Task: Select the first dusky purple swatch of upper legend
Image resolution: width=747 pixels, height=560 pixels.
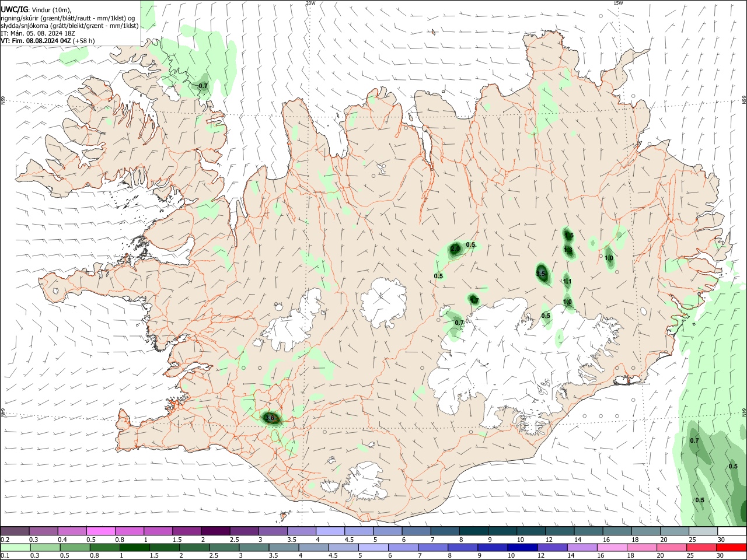Action: [15, 531]
